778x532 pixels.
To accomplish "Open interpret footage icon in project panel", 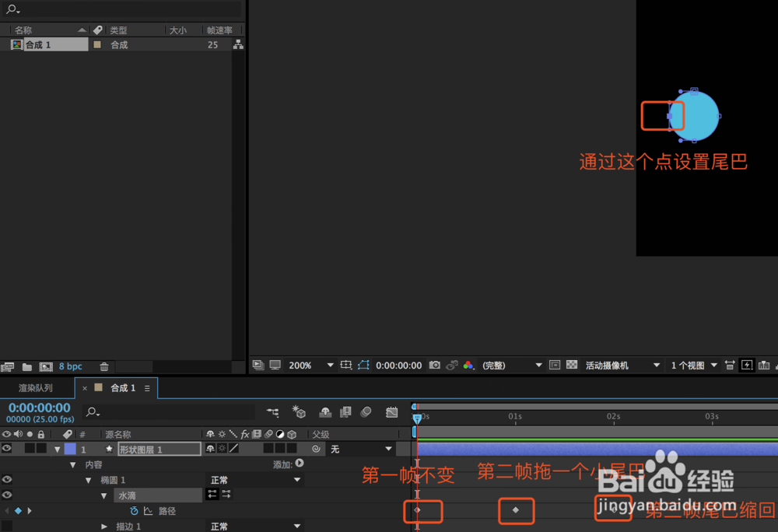I will 8,367.
